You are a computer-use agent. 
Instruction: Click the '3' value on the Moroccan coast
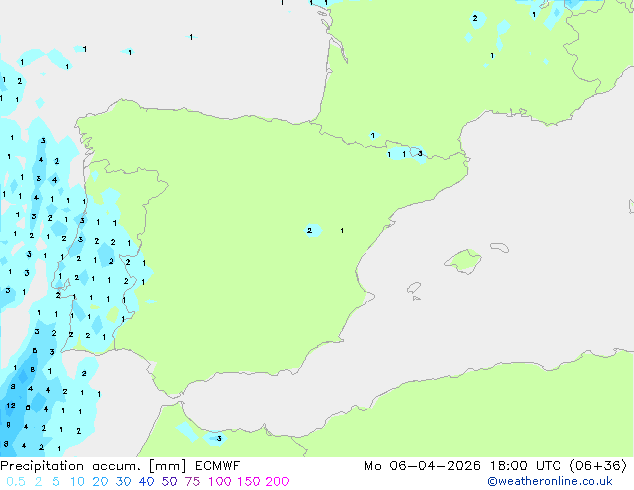point(219,439)
